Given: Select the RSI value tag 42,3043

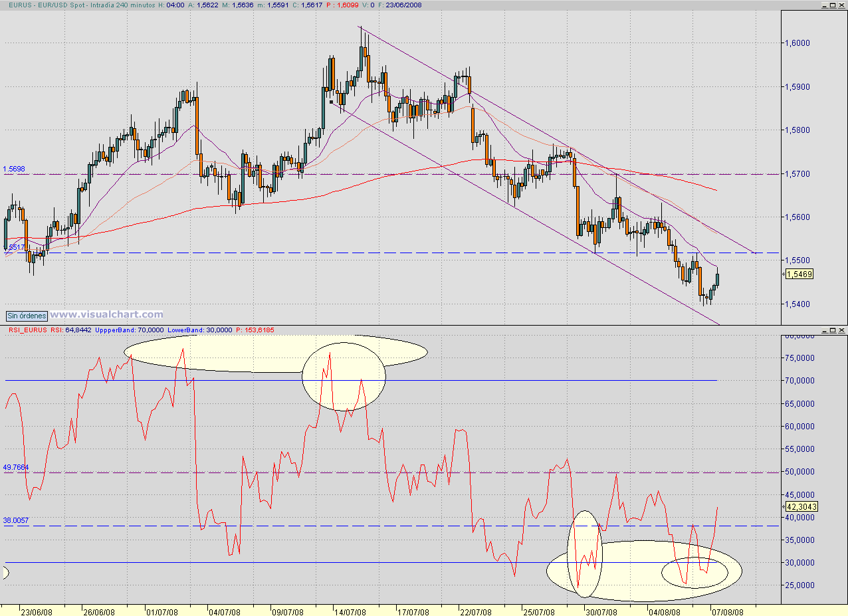Looking at the screenshot, I should click(801, 506).
